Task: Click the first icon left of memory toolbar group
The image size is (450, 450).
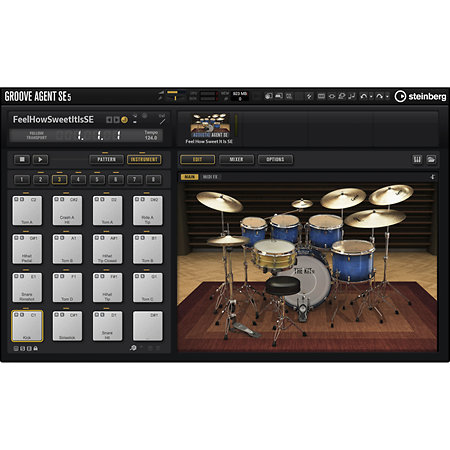Action: click(x=268, y=96)
